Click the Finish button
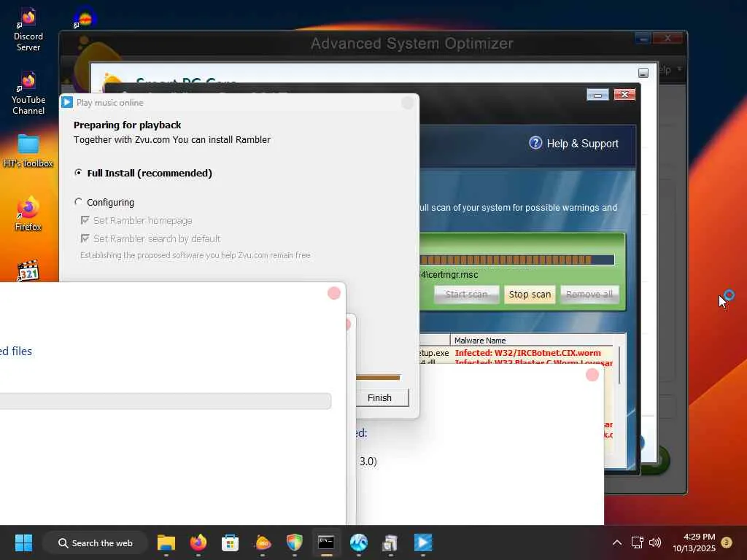747x560 pixels. coord(382,397)
